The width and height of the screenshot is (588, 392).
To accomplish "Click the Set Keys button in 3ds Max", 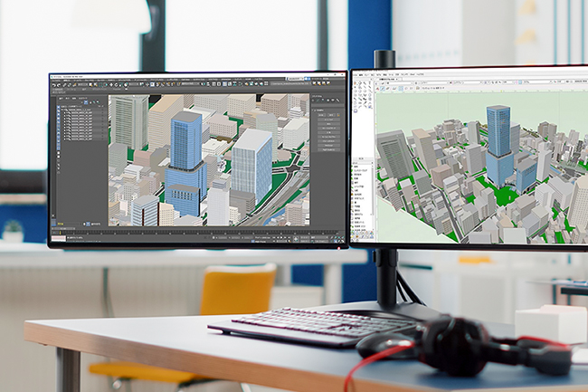I will point(296,239).
